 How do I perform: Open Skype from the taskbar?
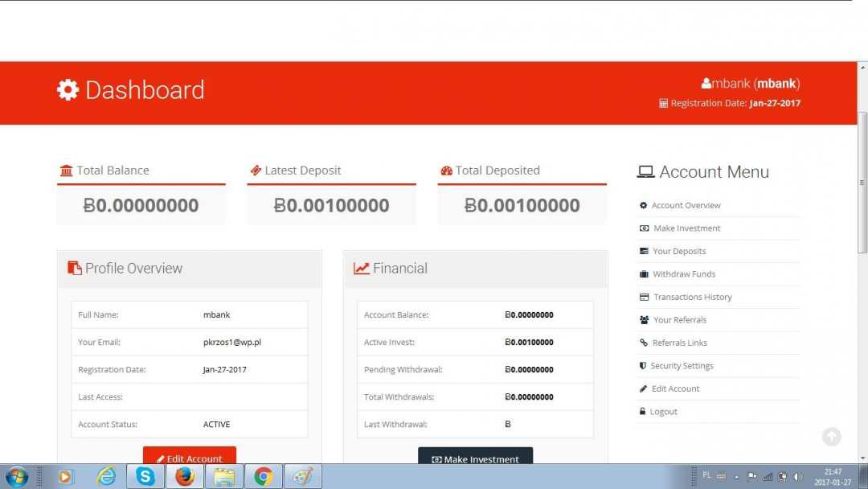pos(145,477)
